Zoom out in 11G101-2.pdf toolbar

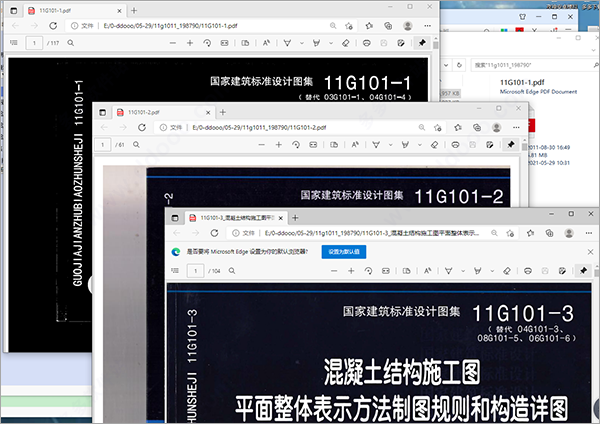coord(262,145)
